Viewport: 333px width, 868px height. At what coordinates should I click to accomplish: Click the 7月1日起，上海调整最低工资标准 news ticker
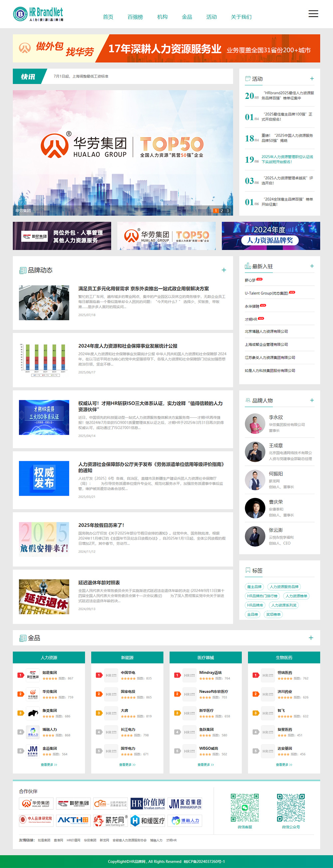[x=81, y=76]
